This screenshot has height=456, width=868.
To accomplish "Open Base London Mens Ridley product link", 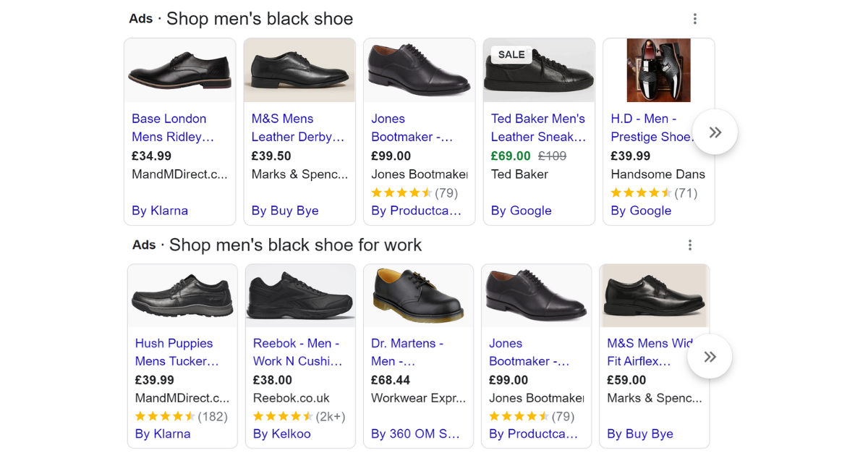I will 173,127.
